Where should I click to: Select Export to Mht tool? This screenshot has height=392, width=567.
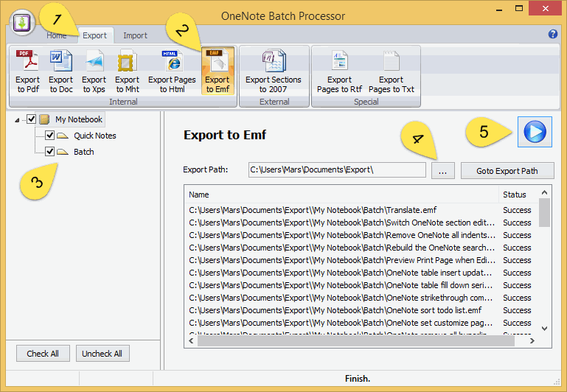click(x=128, y=72)
